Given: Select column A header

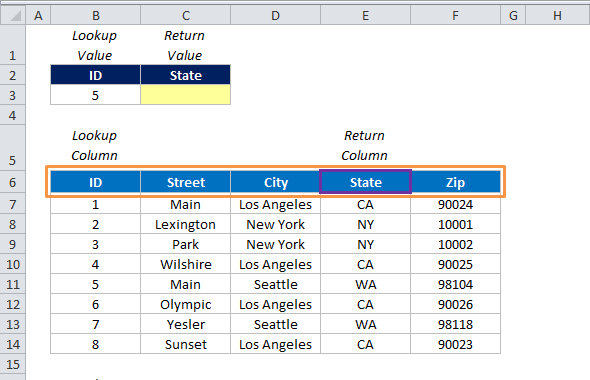Looking at the screenshot, I should tap(38, 15).
